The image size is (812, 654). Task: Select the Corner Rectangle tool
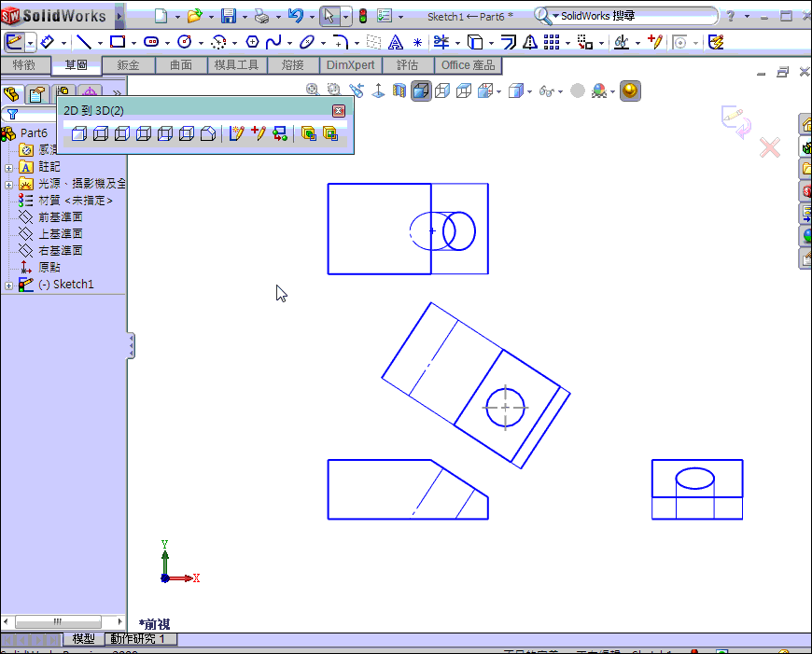tap(119, 42)
